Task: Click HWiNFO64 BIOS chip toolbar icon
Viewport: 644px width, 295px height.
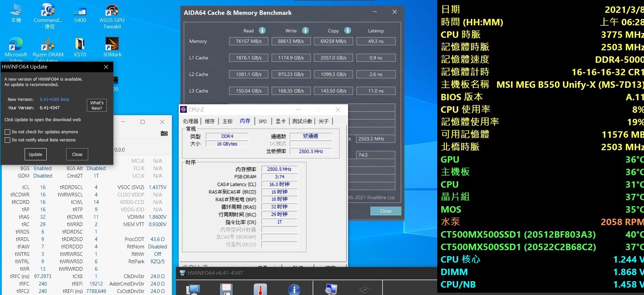Action: point(365,290)
